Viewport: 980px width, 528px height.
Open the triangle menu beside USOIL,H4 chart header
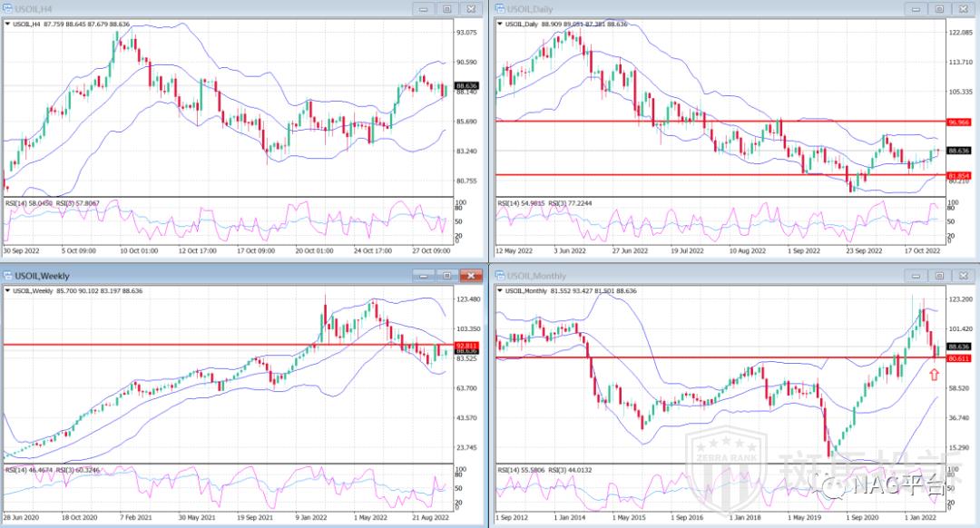click(7, 24)
